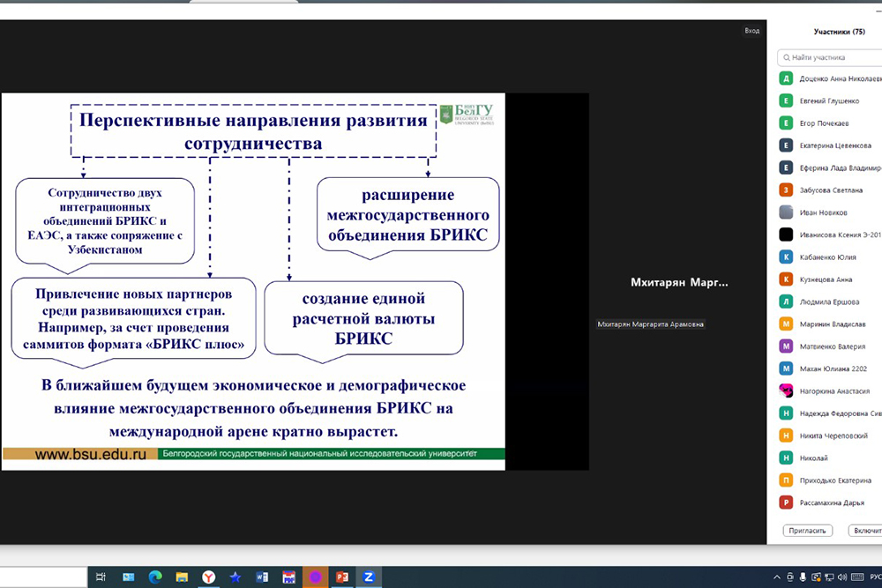This screenshot has height=588, width=882.
Task: Click the 'Найти участника' search field
Action: pyautogui.click(x=833, y=57)
